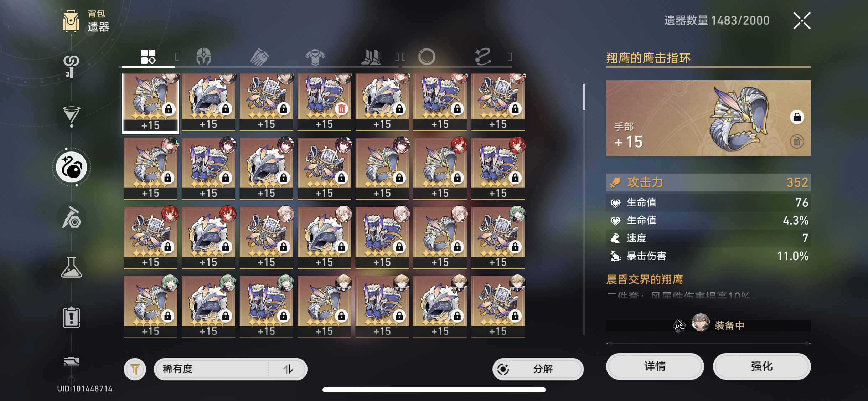The width and height of the screenshot is (868, 401).
Task: Open the filter funnel button
Action: click(x=135, y=369)
